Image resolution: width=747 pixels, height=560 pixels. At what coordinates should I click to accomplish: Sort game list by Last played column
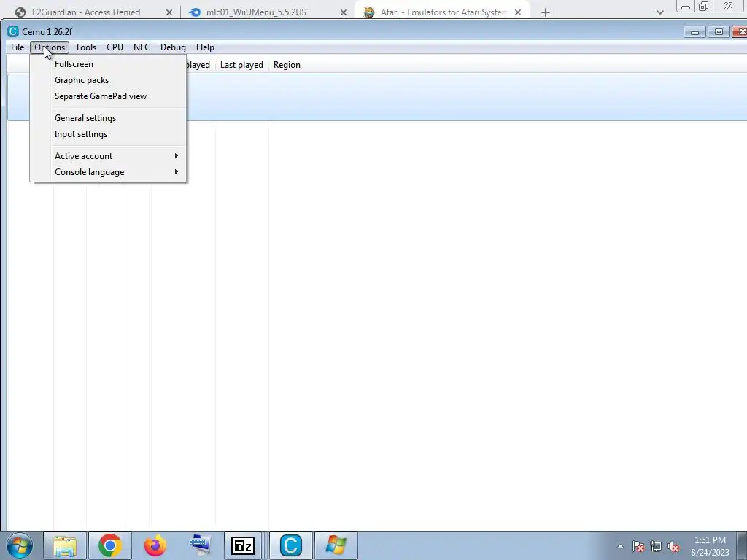click(241, 65)
